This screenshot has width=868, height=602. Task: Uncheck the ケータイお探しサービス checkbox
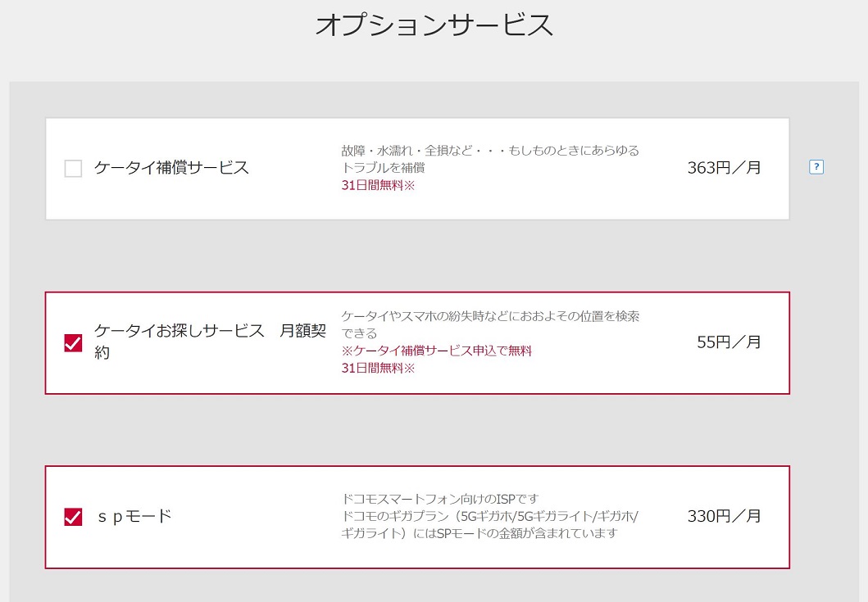73,343
